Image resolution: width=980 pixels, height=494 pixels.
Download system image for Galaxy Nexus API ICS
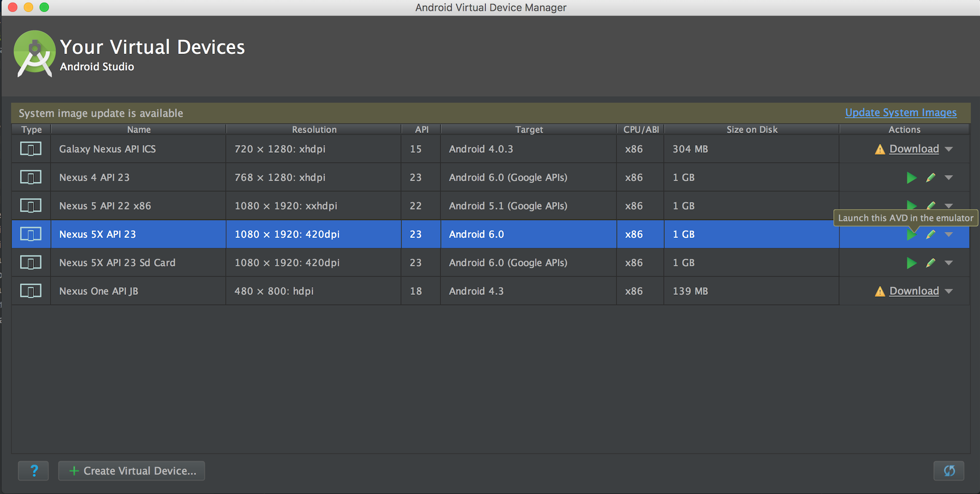(x=914, y=149)
